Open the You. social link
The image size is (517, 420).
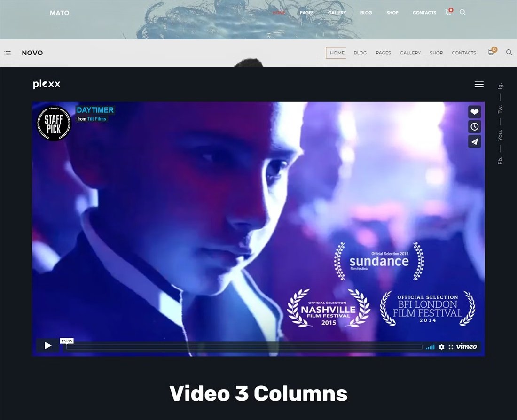501,135
